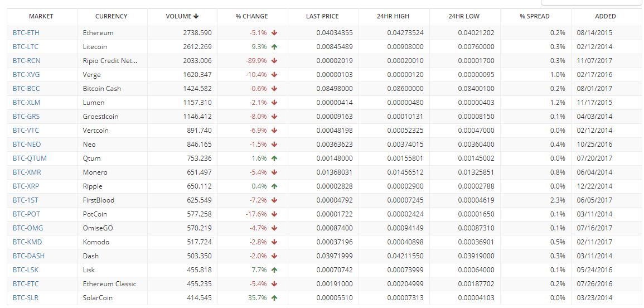644x308 pixels.
Task: Open the BTC-GRS market link
Action: click(26, 117)
